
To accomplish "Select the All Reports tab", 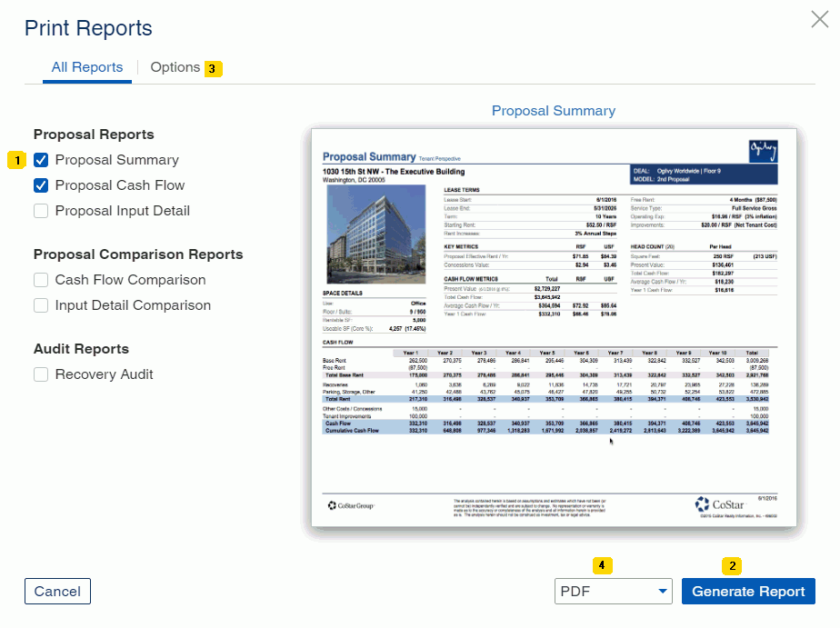I will [x=87, y=67].
